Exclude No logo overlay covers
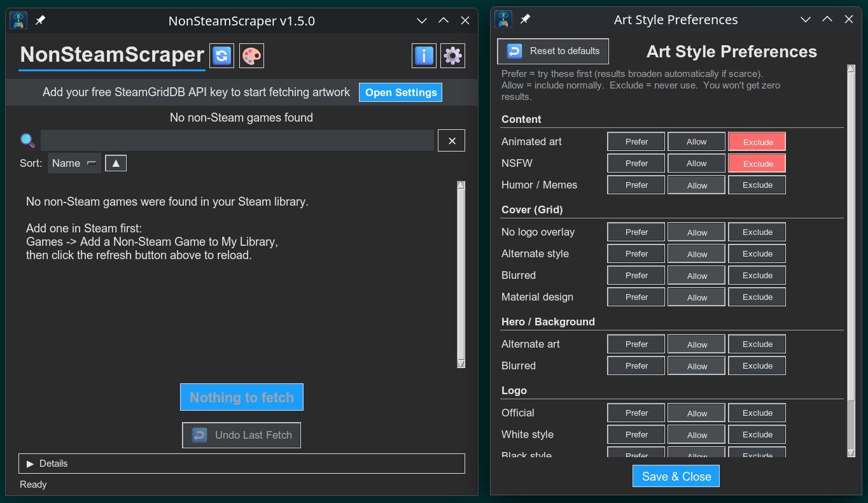Image resolution: width=868 pixels, height=503 pixels. click(757, 232)
